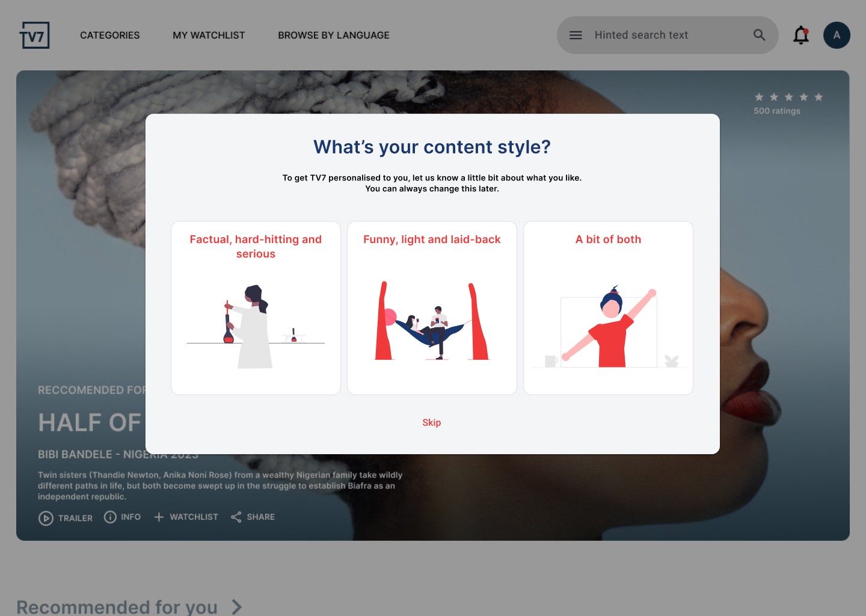Click the five-star rating display
The height and width of the screenshot is (616, 866).
click(x=788, y=97)
